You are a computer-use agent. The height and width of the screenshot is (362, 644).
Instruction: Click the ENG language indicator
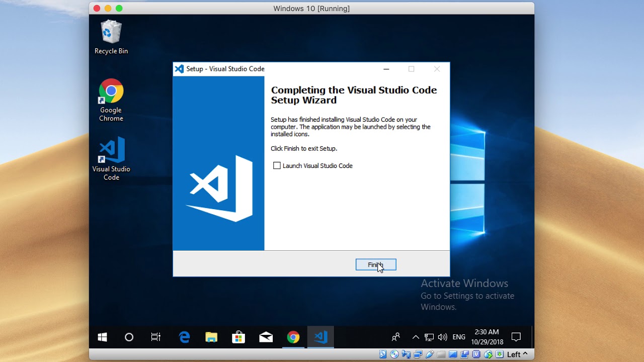coord(459,337)
